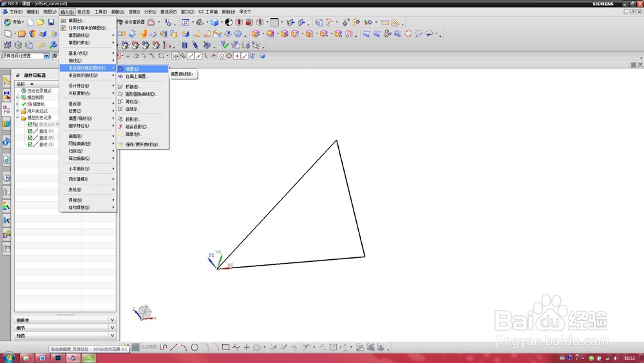The width and height of the screenshot is (644, 363).
Task: Open the roles sidebar tab
Action: (x=6, y=234)
